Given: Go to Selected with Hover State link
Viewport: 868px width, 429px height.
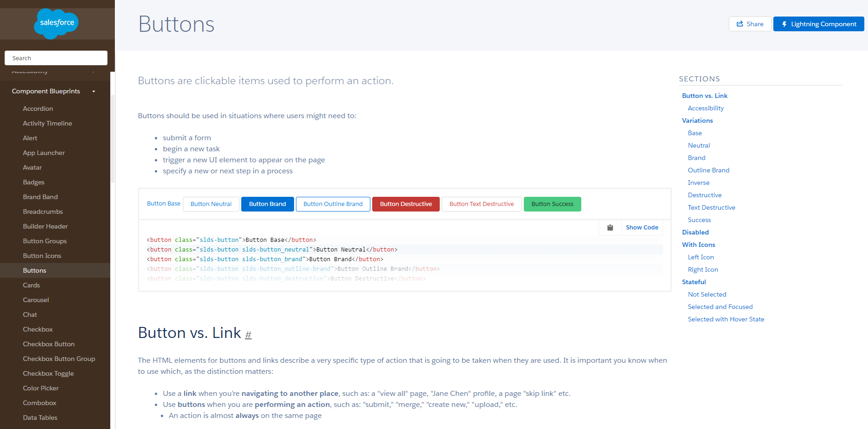Looking at the screenshot, I should click(x=726, y=319).
